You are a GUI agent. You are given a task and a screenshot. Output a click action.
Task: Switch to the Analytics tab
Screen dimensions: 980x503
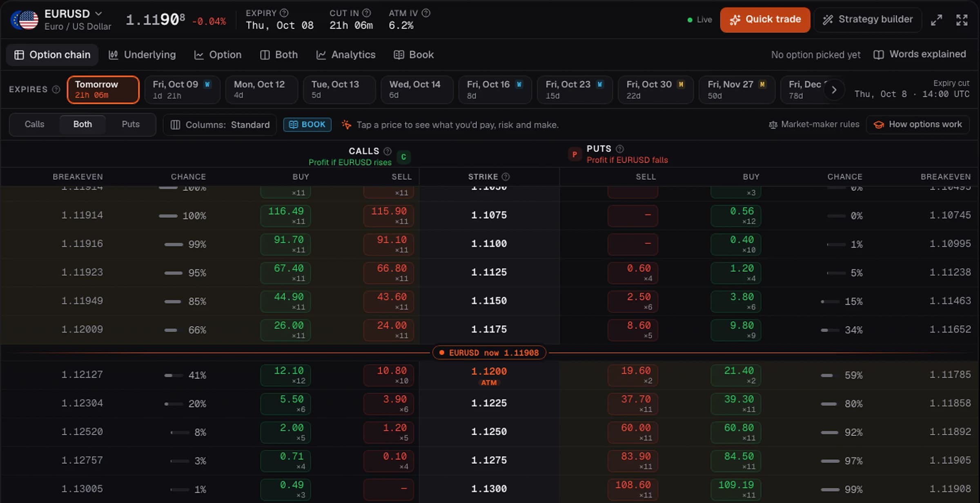(346, 55)
